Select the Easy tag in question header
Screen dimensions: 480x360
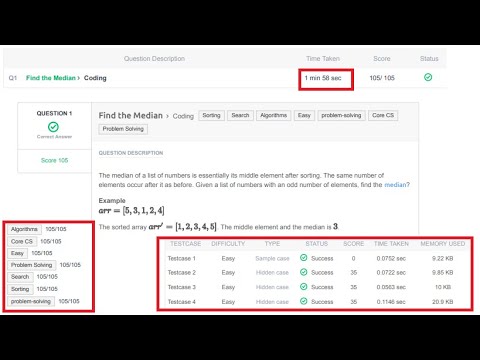pyautogui.click(x=304, y=115)
